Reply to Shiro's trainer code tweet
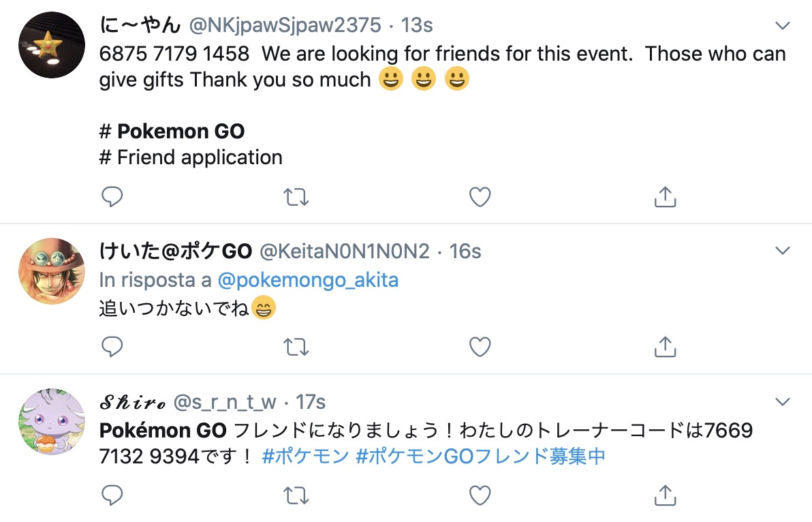This screenshot has height=522, width=812. 112,495
